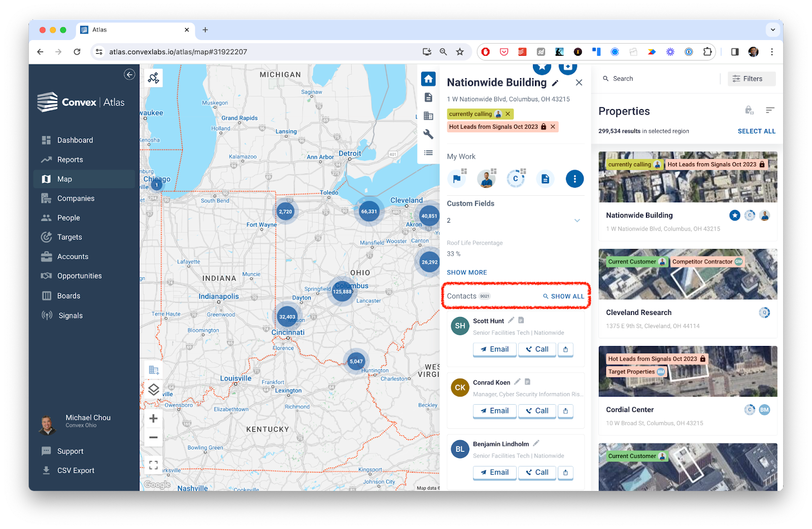
Task: Toggle the star on Nationwide Building card
Action: click(734, 216)
